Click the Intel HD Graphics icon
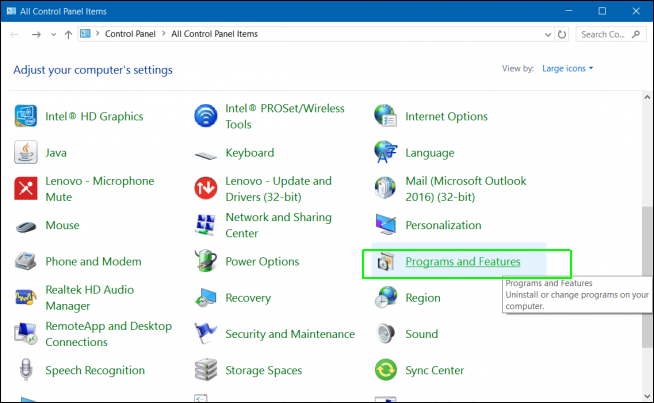Viewport: 654px width, 403px height. (x=25, y=116)
